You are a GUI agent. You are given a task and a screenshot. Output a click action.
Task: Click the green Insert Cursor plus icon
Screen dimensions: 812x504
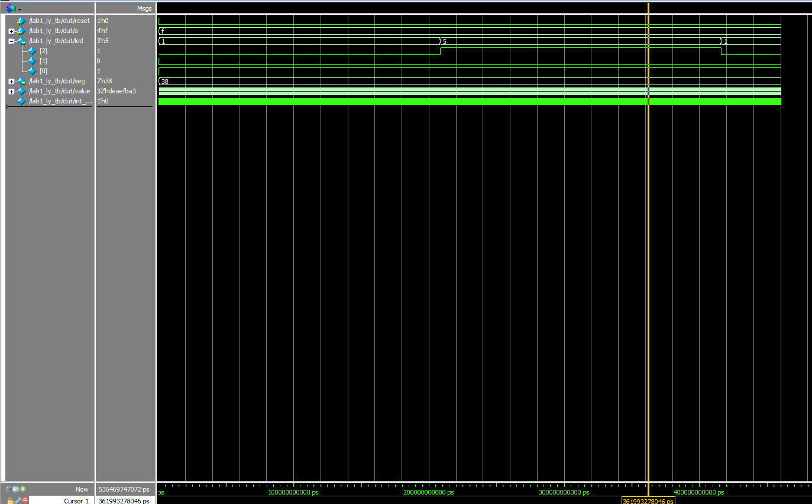(x=23, y=489)
